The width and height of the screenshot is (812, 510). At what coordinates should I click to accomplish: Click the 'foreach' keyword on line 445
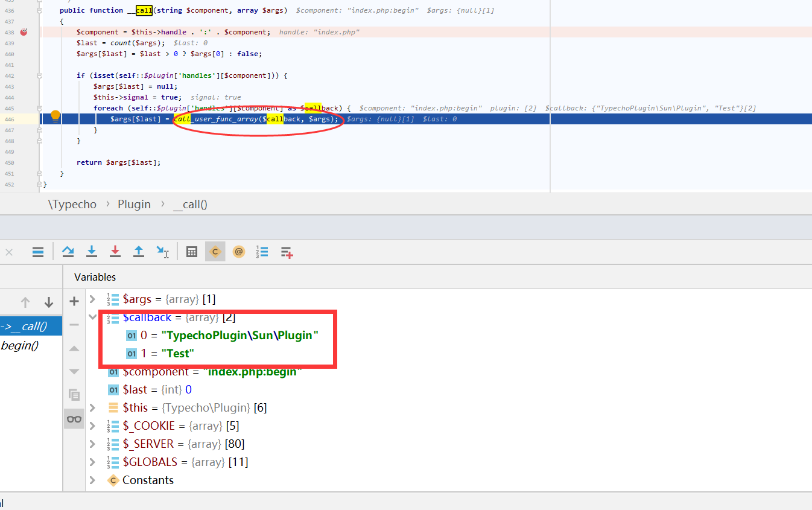(108, 108)
